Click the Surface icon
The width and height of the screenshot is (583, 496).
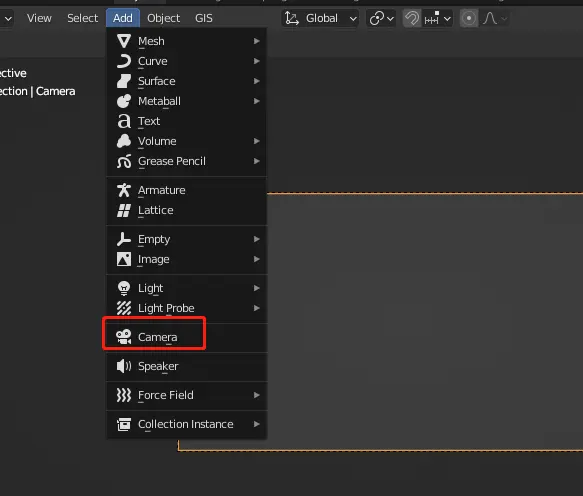point(124,81)
